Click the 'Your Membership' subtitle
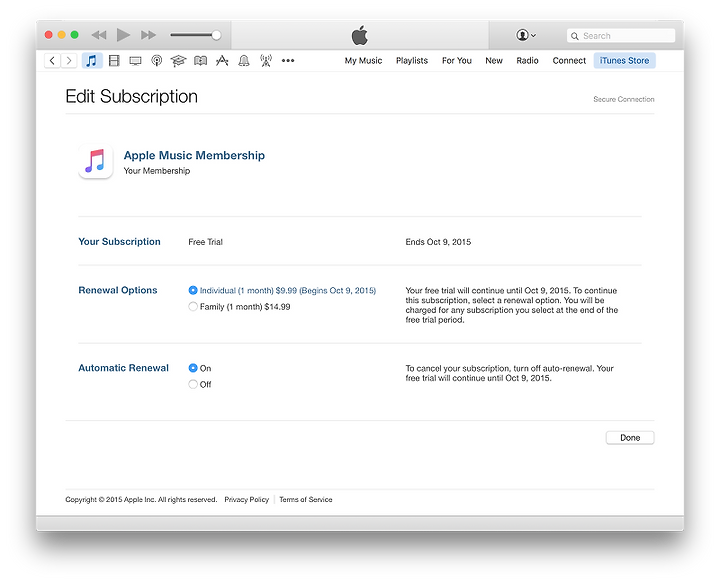The width and height of the screenshot is (720, 583). (157, 171)
